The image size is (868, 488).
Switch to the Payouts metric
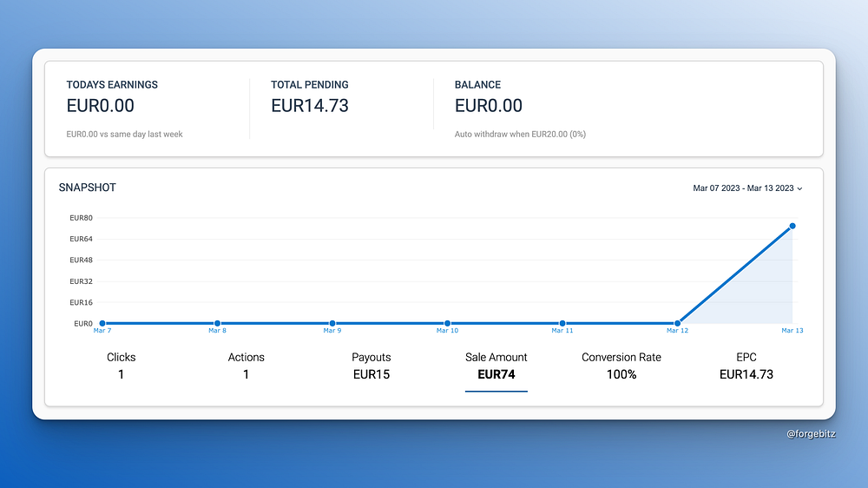(372, 366)
